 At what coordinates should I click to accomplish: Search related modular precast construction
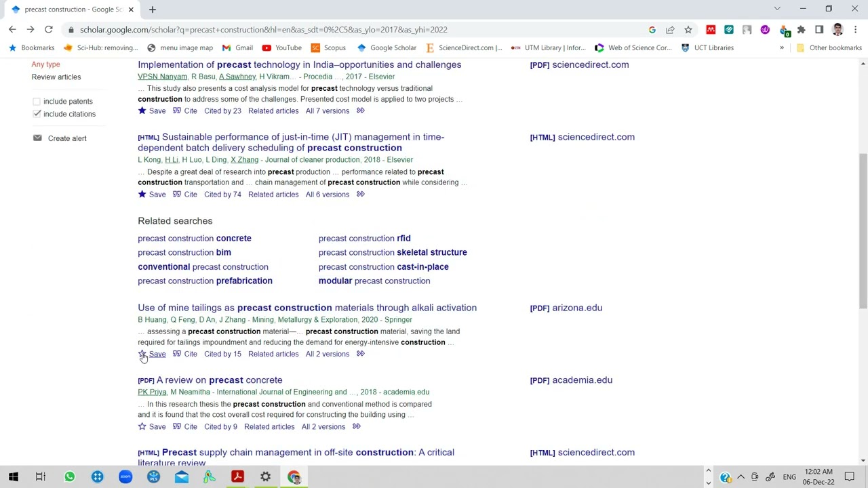[x=374, y=281]
